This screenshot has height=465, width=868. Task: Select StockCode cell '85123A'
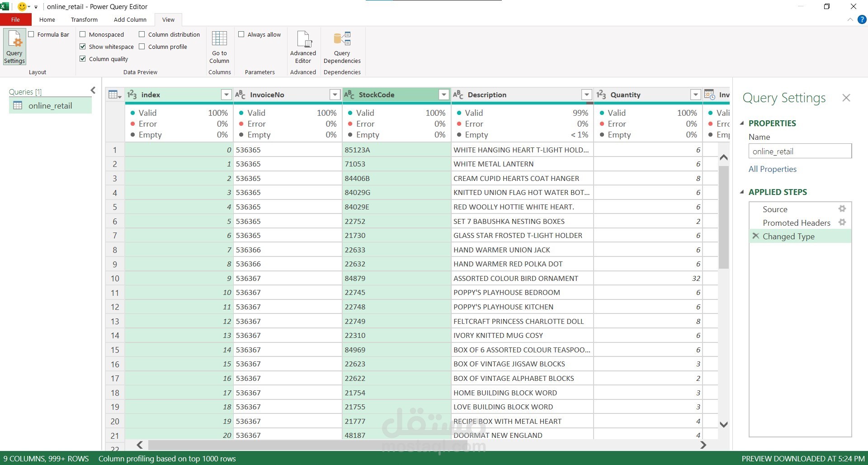(x=396, y=150)
